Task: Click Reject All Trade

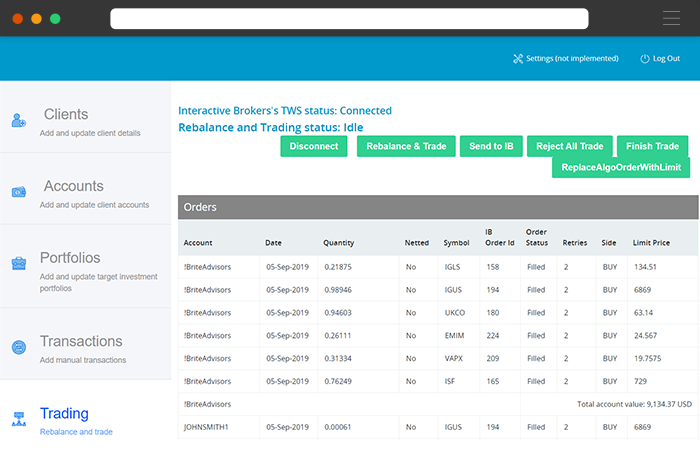Action: click(570, 146)
